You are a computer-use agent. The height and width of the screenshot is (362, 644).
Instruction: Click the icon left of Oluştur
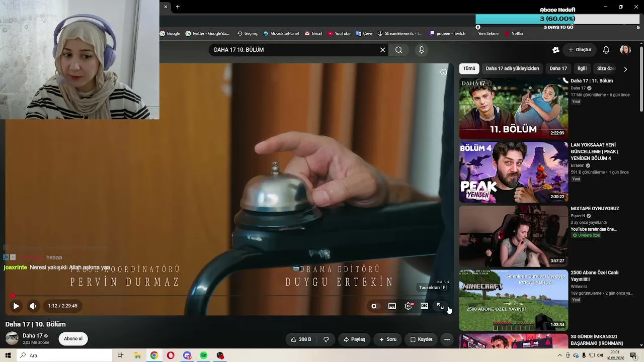click(555, 50)
